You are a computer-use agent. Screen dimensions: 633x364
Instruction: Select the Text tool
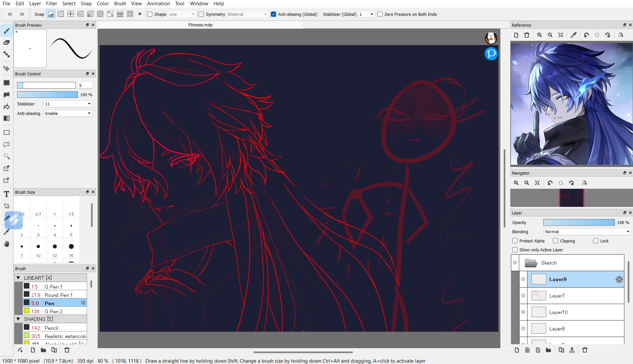tap(7, 194)
